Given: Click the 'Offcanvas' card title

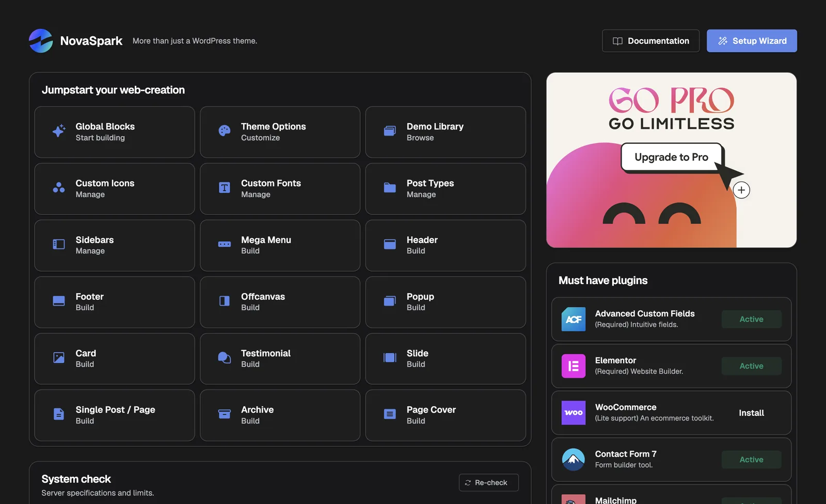Looking at the screenshot, I should [x=263, y=297].
